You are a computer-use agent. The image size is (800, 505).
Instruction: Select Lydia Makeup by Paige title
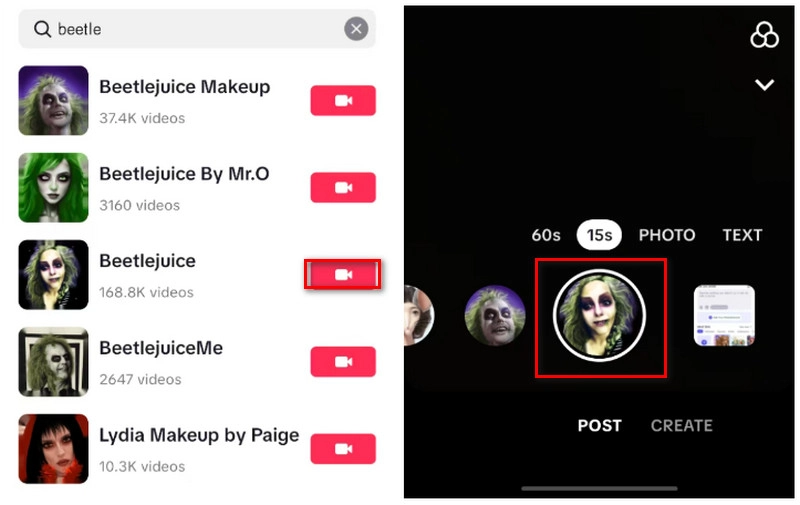tap(199, 436)
